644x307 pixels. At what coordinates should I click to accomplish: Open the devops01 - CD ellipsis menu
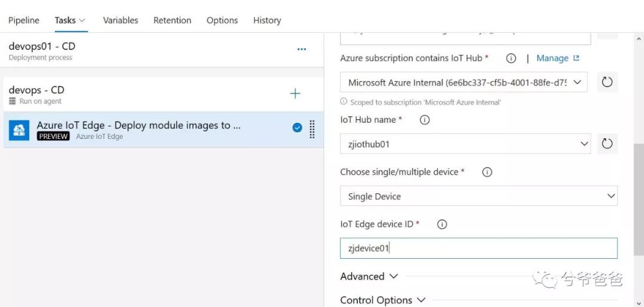(302, 49)
